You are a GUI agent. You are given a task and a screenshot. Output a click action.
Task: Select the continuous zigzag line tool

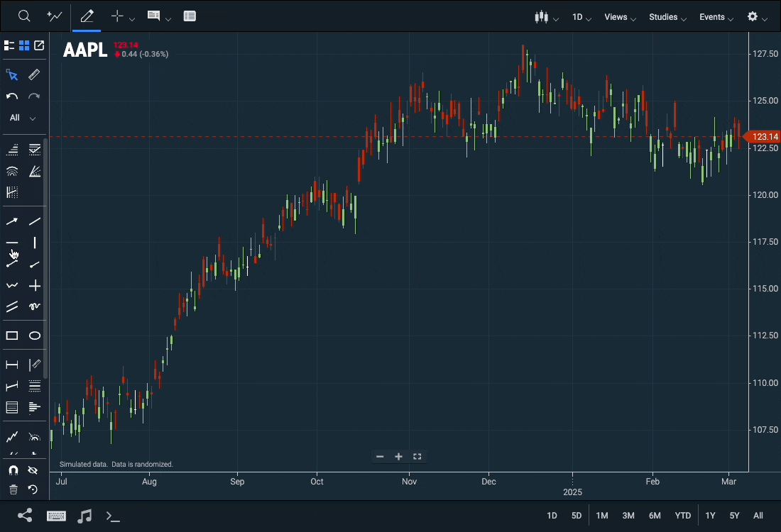point(12,285)
